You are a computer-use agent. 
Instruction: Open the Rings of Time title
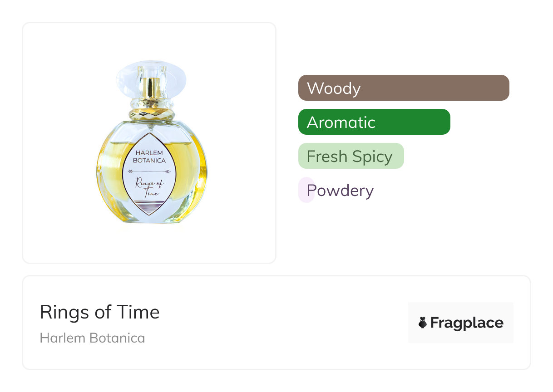click(99, 312)
